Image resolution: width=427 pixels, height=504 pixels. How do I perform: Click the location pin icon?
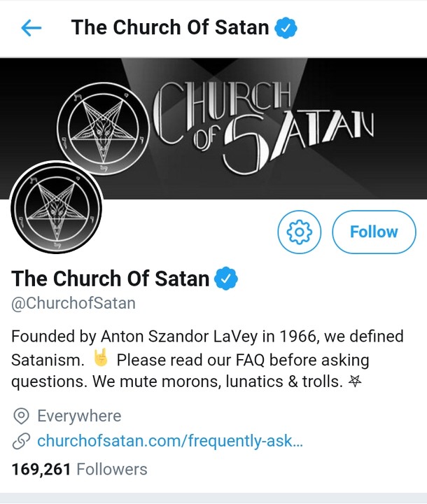coord(22,416)
